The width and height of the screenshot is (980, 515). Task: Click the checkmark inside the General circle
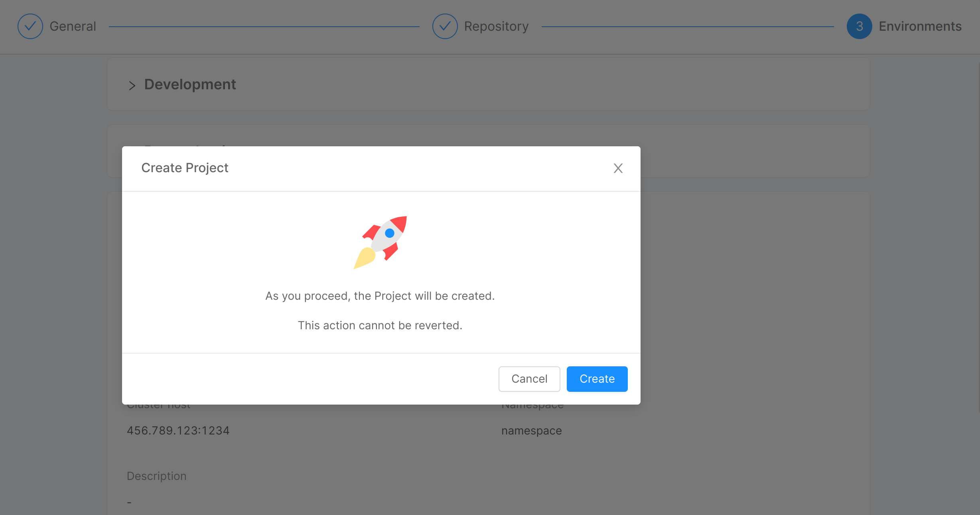click(30, 26)
